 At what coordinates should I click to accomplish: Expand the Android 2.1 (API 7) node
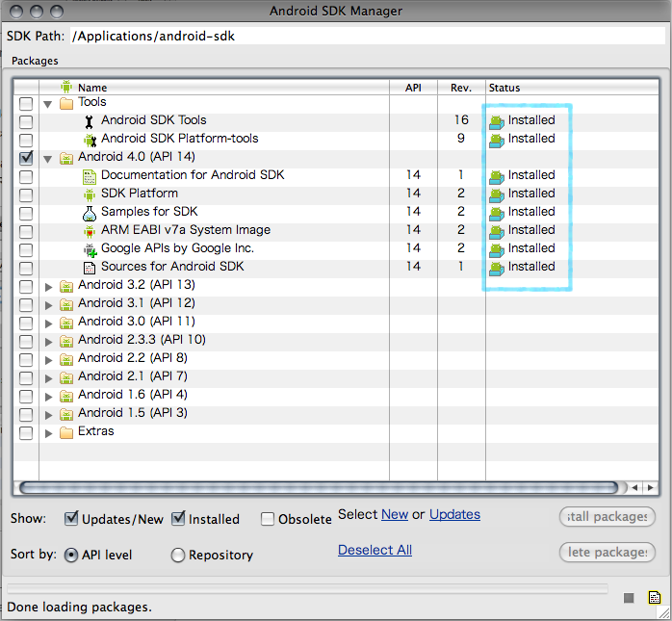click(x=48, y=378)
